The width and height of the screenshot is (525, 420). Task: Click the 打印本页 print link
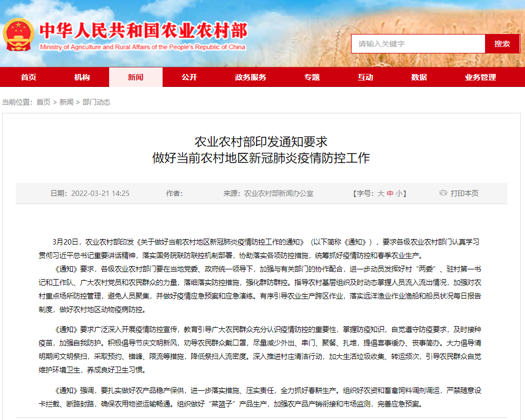[465, 193]
